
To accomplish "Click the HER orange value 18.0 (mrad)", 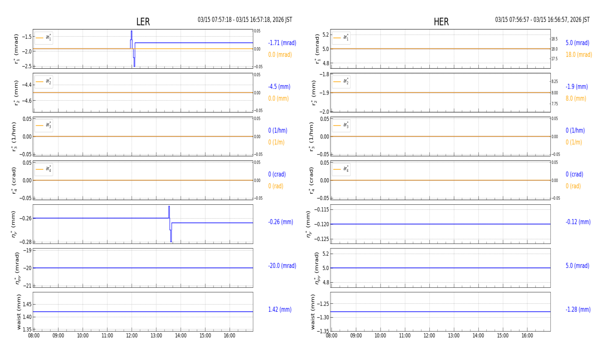I will click(579, 55).
